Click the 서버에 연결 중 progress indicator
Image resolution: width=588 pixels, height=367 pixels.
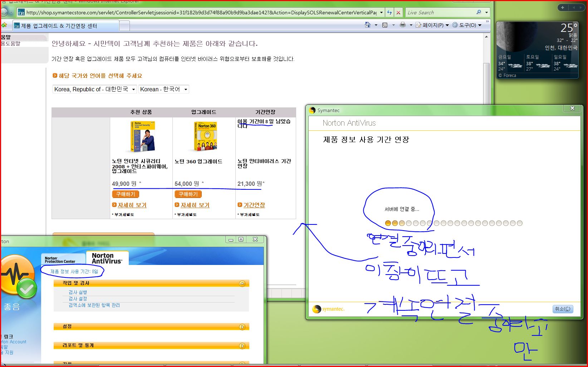pyautogui.click(x=454, y=223)
